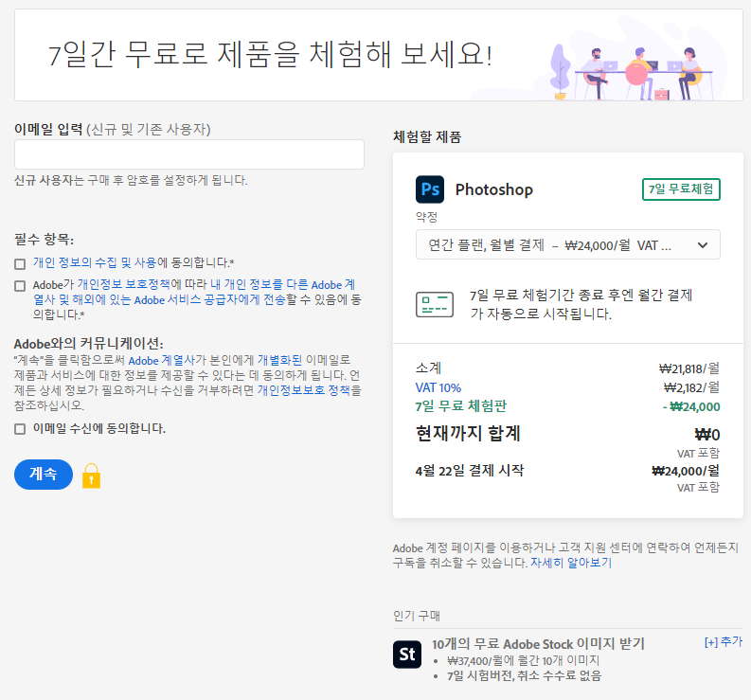Click the 신규 사용자는 구매 후 암호 설정 note

pos(131,181)
